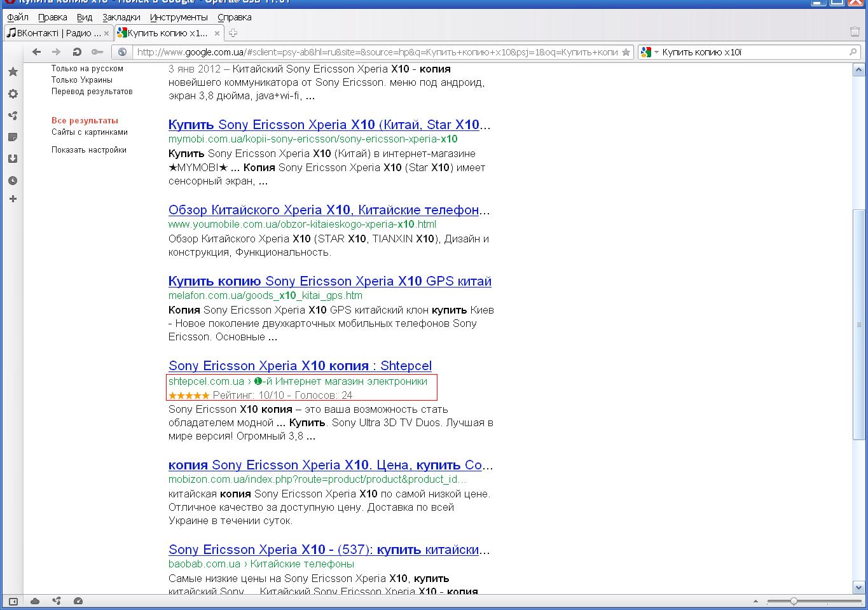The image size is (868, 610).
Task: Open Sony Ericsson Xperia X10 - (537) result
Action: [x=329, y=550]
